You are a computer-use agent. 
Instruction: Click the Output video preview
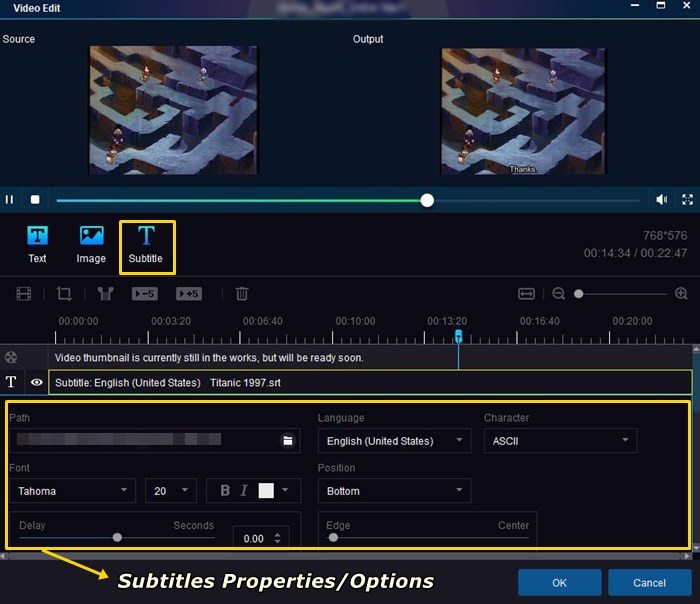pos(523,111)
